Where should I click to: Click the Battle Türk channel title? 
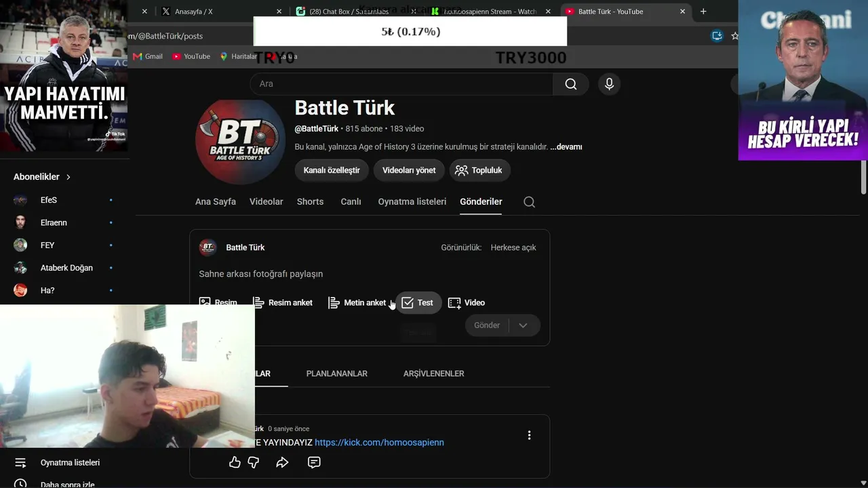(344, 108)
